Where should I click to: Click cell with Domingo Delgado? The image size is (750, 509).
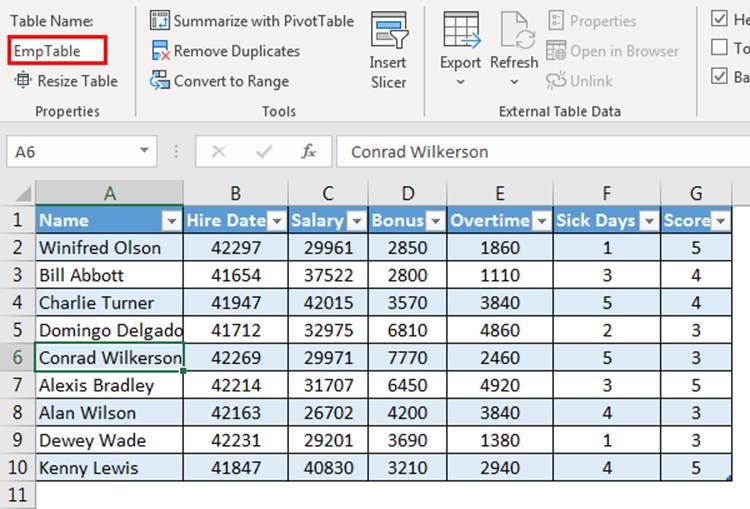[x=110, y=330]
